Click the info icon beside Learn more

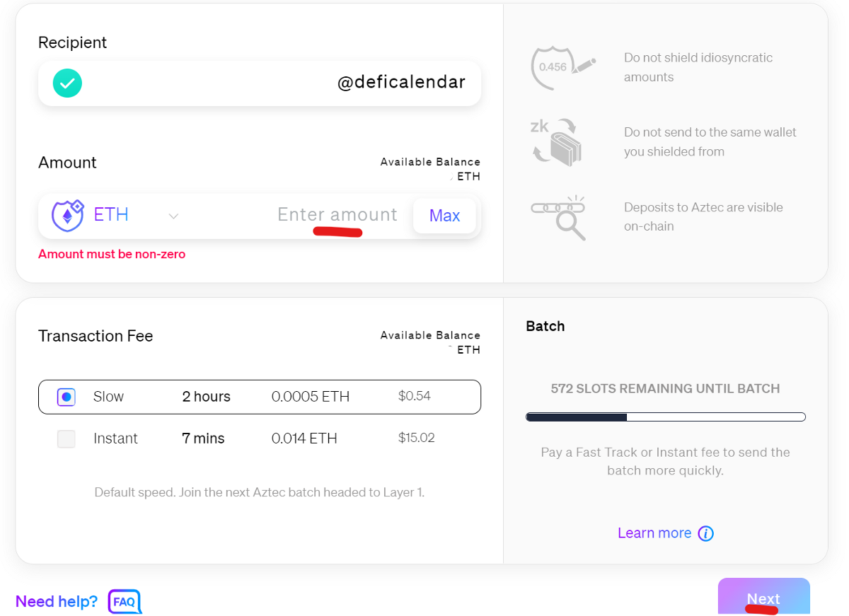(705, 533)
